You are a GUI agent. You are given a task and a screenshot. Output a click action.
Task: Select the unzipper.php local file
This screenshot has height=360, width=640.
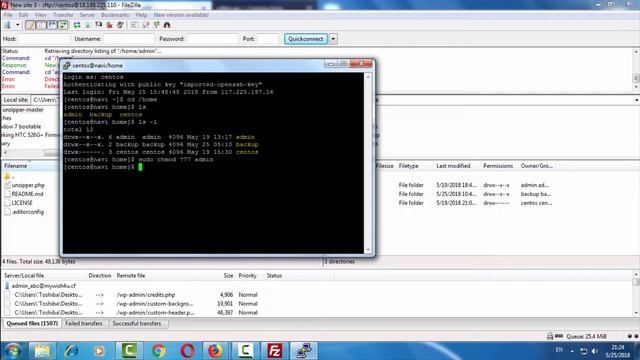(x=28, y=185)
